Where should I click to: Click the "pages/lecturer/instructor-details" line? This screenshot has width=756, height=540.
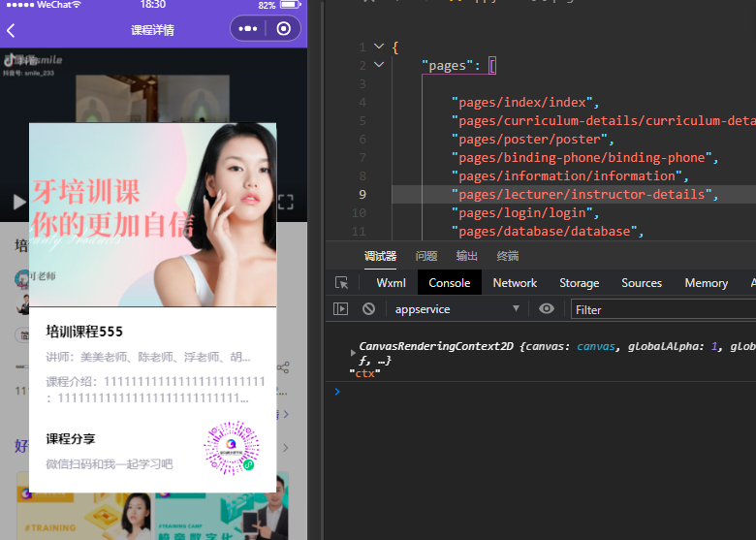[584, 194]
